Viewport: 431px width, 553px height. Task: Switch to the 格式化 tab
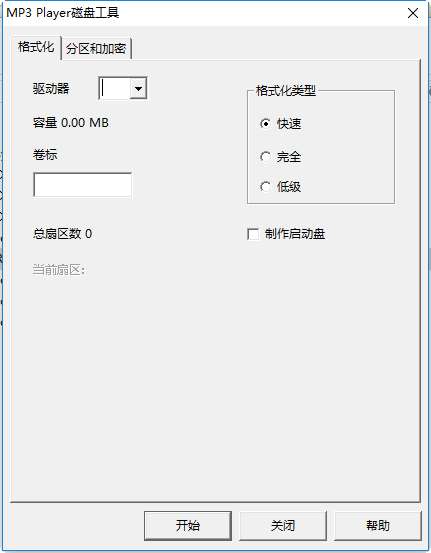coord(36,47)
